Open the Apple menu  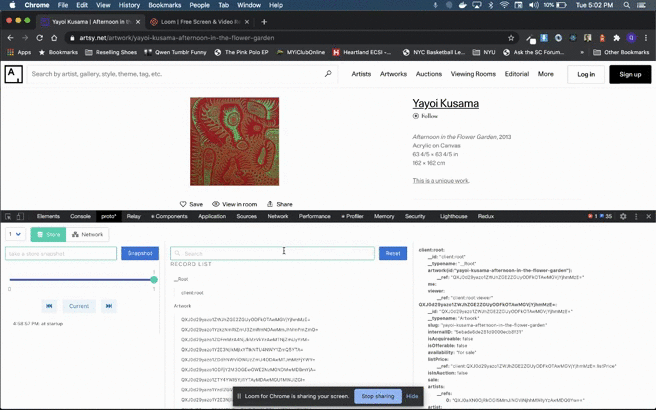click(13, 5)
